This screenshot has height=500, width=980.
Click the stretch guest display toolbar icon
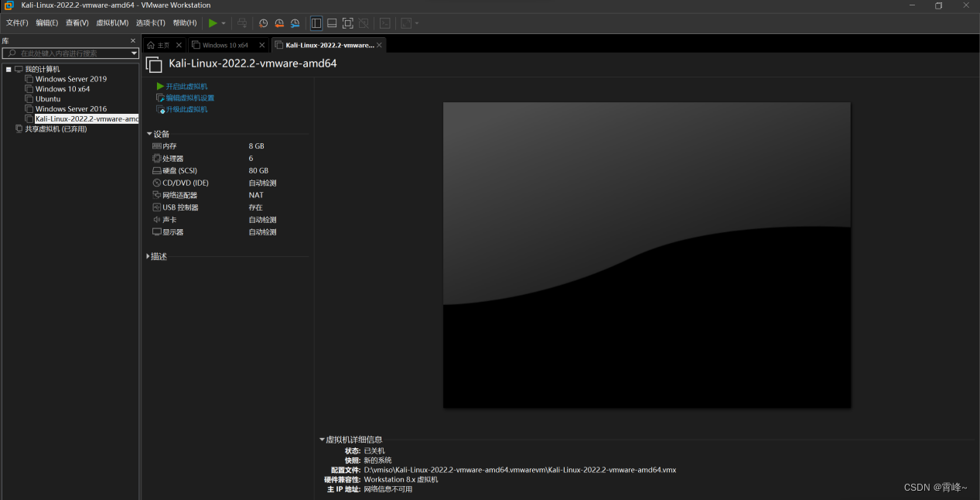(x=406, y=23)
